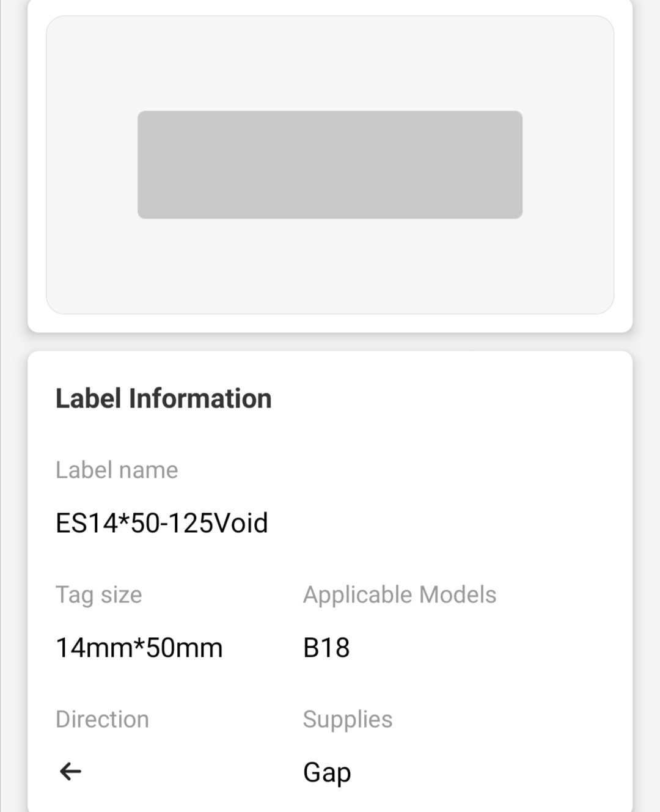
Task: Click the empty space right of ES14*50-125Void
Action: [440, 523]
